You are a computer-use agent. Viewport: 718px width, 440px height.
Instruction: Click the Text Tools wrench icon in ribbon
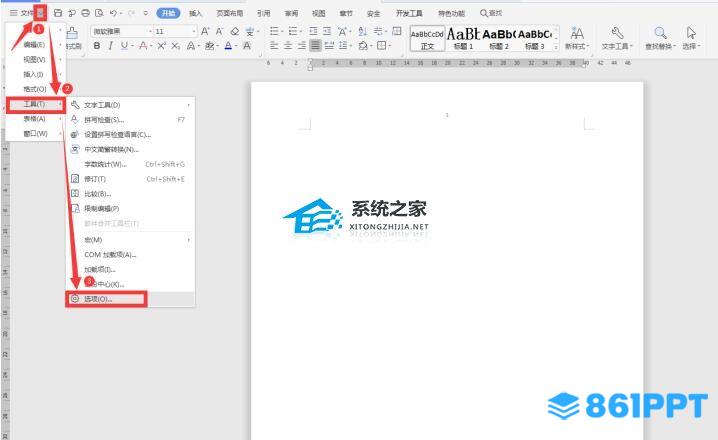[617, 34]
